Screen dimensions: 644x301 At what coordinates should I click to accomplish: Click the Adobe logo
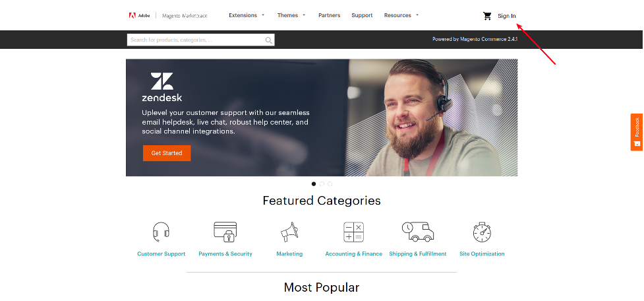(x=139, y=16)
